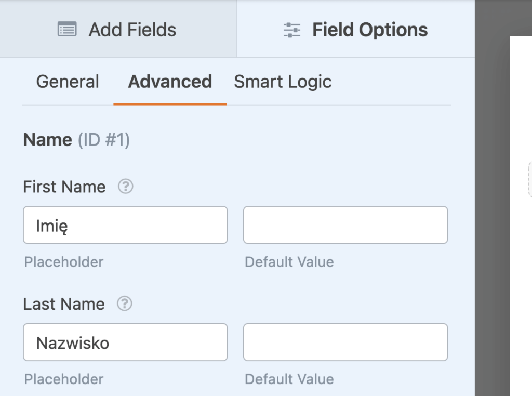This screenshot has height=396, width=532.
Task: Open the First Name help question mark
Action: click(x=126, y=186)
